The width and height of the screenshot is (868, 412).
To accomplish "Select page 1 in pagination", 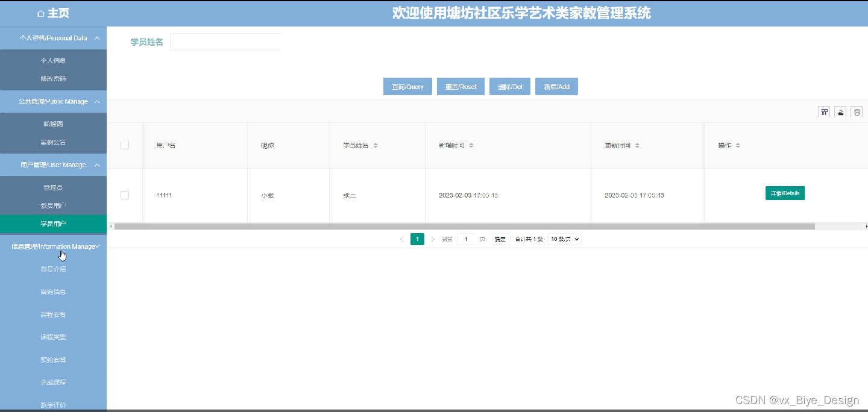I will click(417, 239).
